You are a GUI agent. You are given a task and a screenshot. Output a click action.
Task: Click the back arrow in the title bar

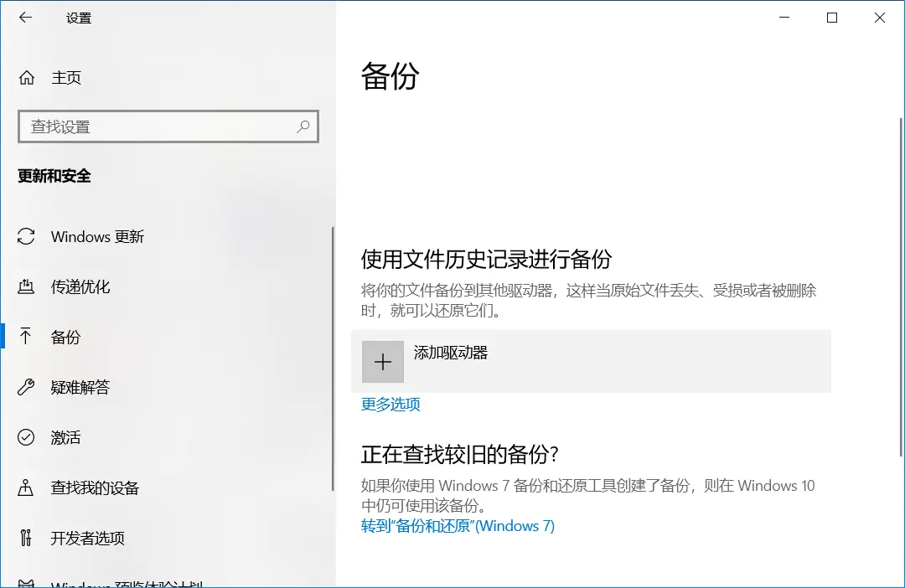[25, 18]
